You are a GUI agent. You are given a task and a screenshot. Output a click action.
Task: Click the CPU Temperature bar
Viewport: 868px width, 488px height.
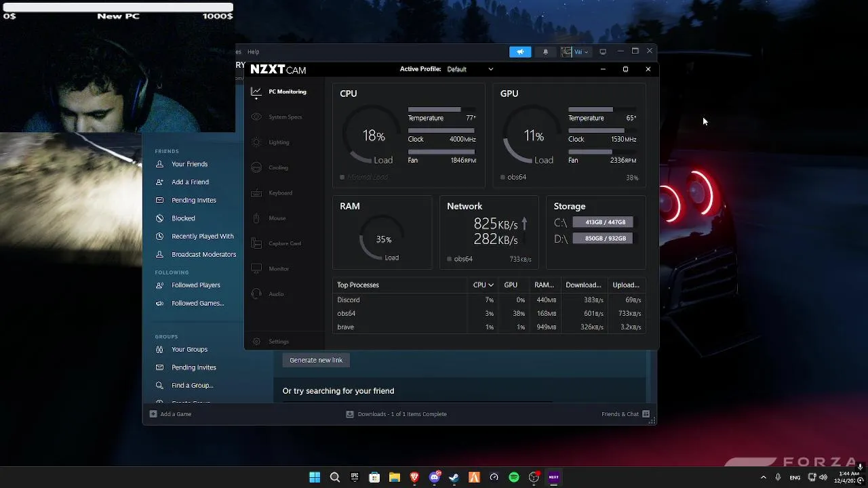pos(441,109)
